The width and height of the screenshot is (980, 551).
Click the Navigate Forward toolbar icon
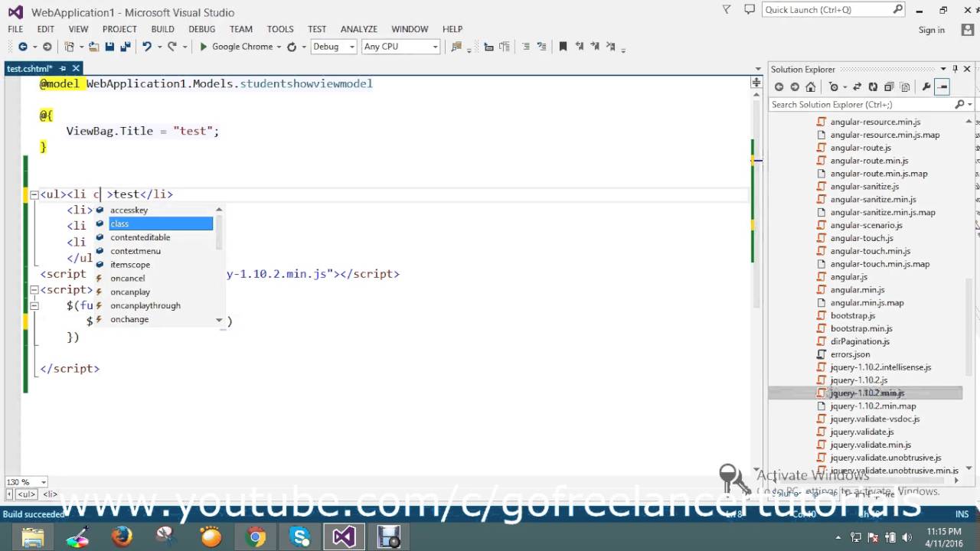tap(47, 47)
